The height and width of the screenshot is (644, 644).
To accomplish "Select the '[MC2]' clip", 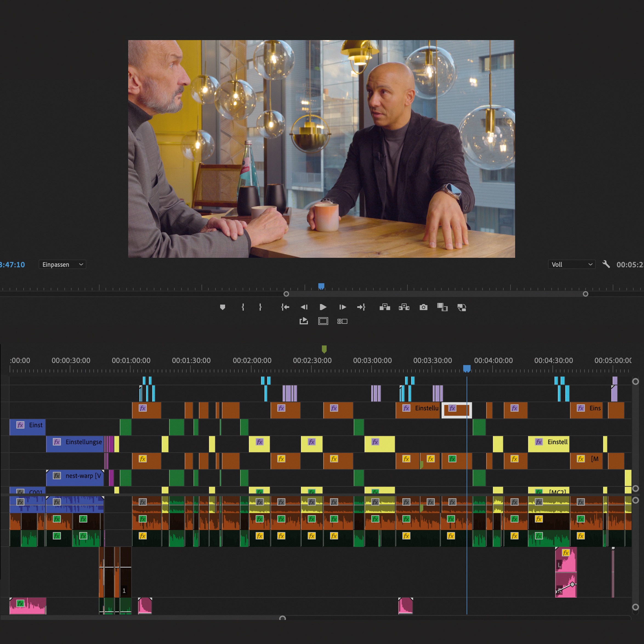I will [549, 490].
